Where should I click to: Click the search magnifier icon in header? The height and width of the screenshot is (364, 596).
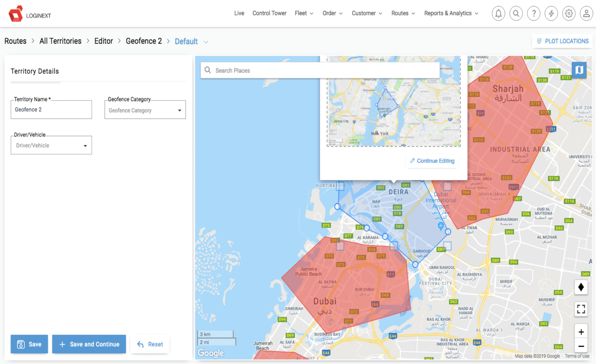[516, 13]
